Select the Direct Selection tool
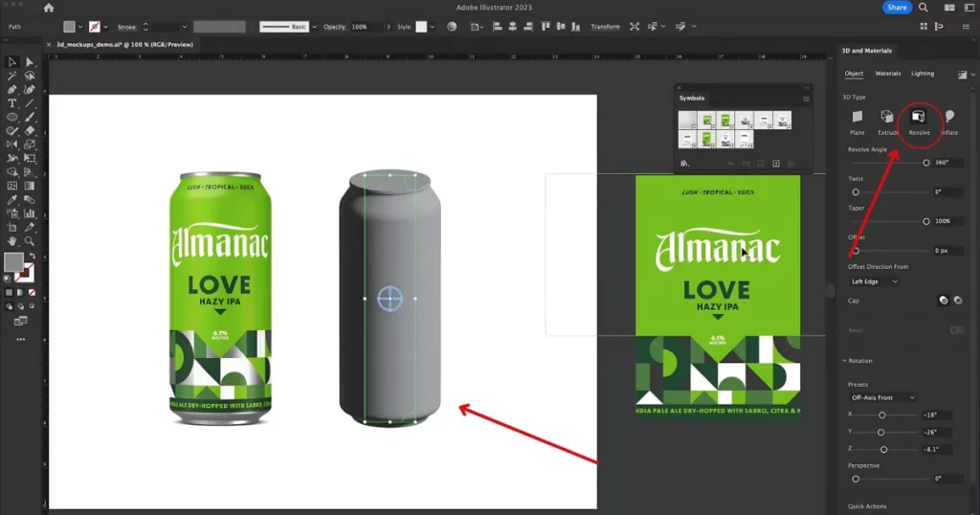The width and height of the screenshot is (980, 515). pyautogui.click(x=30, y=62)
